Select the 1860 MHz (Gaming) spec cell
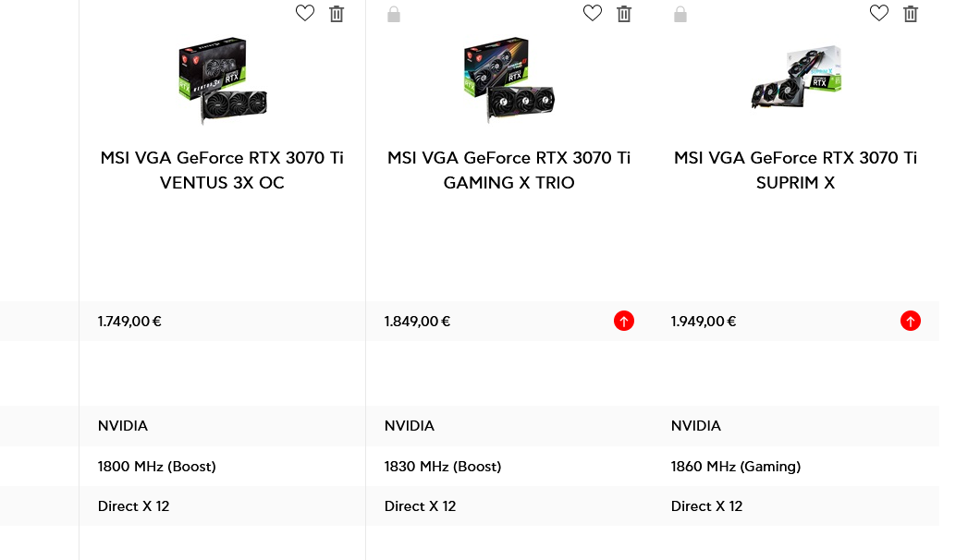Viewport: 980px width, 560px height. (x=796, y=467)
